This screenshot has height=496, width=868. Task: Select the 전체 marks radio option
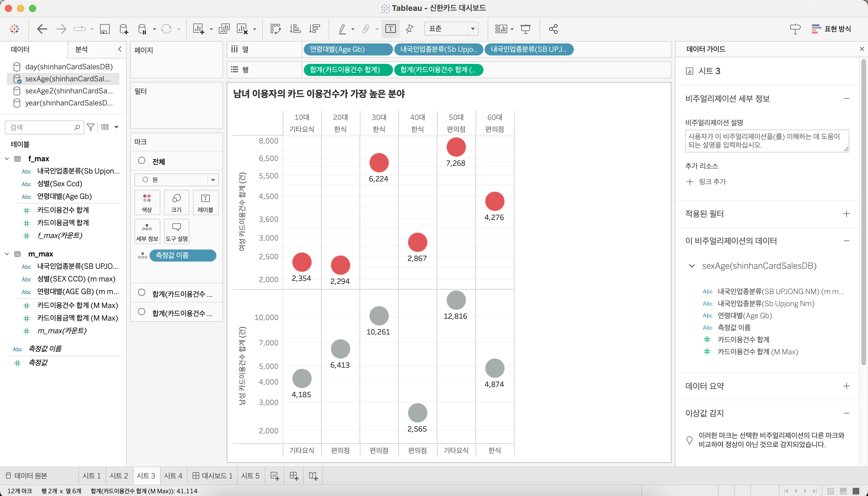[x=142, y=161]
